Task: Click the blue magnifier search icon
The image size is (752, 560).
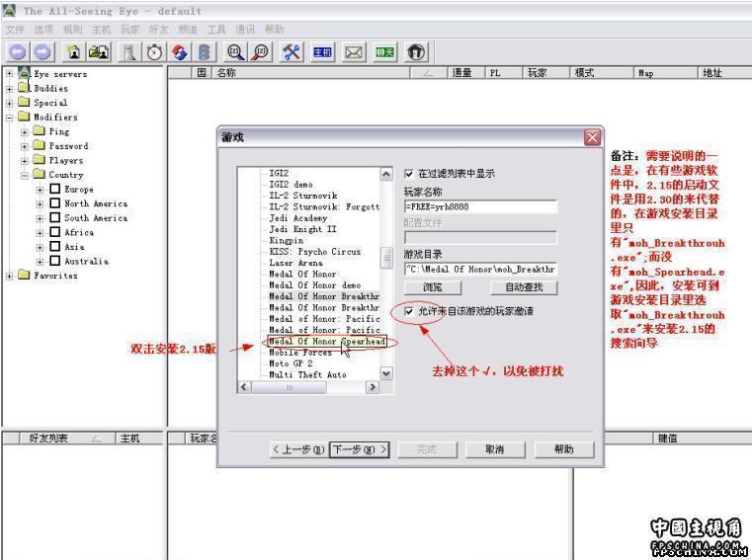Action: coord(235,51)
